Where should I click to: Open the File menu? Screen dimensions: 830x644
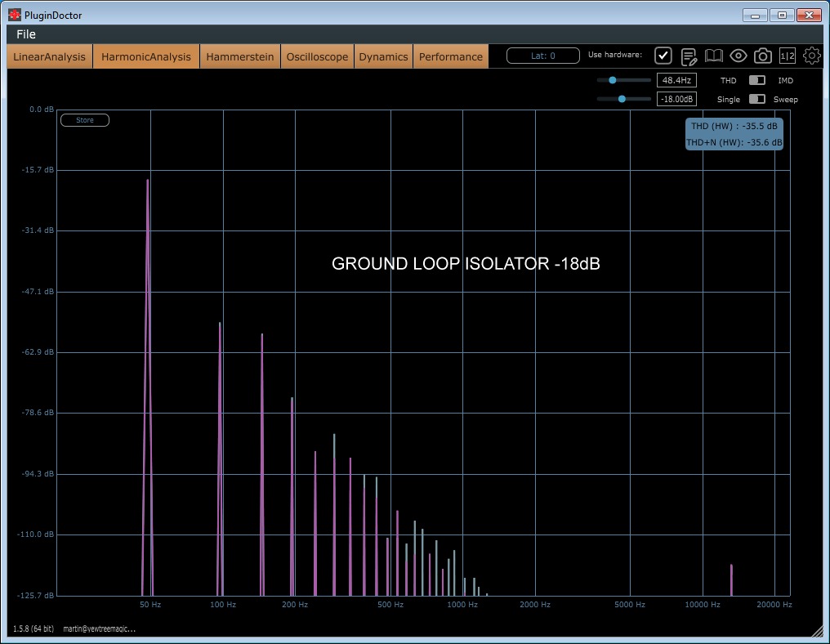(26, 34)
